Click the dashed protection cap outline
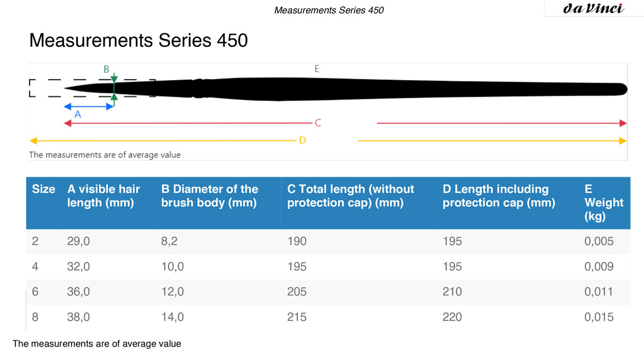The width and height of the screenshot is (644, 354). pyautogui.click(x=92, y=89)
